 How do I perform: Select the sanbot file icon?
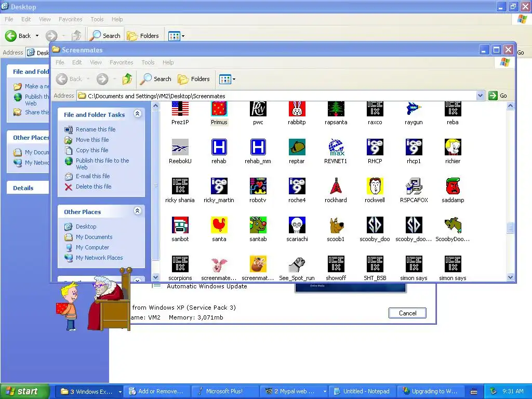(x=180, y=225)
